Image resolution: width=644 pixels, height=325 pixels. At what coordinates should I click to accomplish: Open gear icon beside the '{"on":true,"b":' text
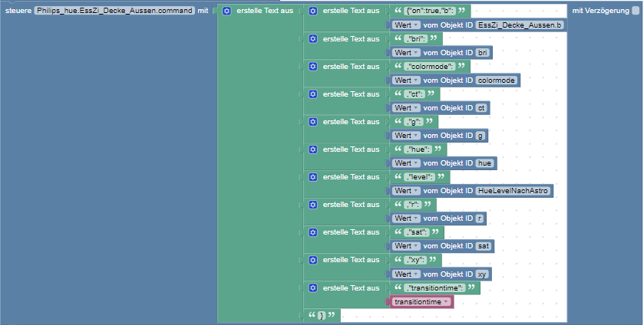coord(313,11)
